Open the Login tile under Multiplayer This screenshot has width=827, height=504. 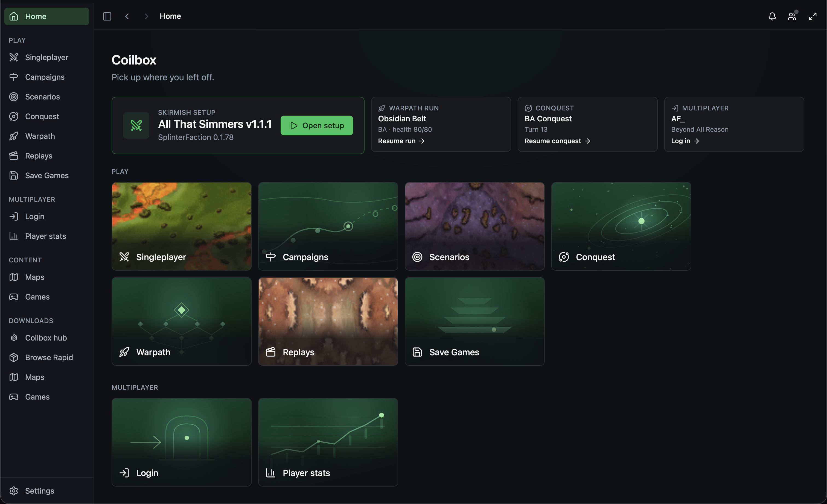pyautogui.click(x=181, y=442)
